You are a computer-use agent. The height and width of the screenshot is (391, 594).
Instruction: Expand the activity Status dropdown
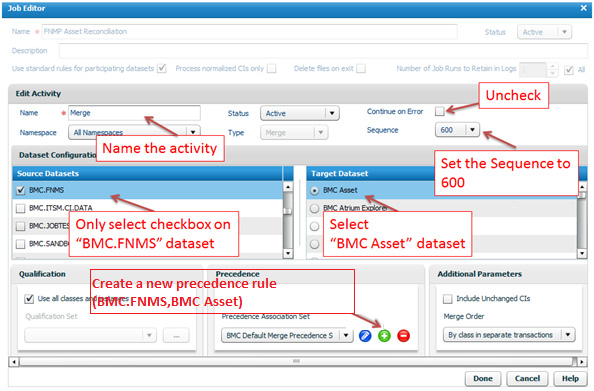pyautogui.click(x=300, y=113)
